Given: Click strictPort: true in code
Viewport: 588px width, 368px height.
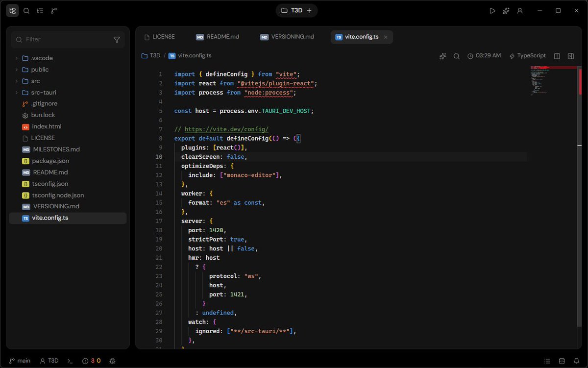Looking at the screenshot, I should (x=218, y=239).
